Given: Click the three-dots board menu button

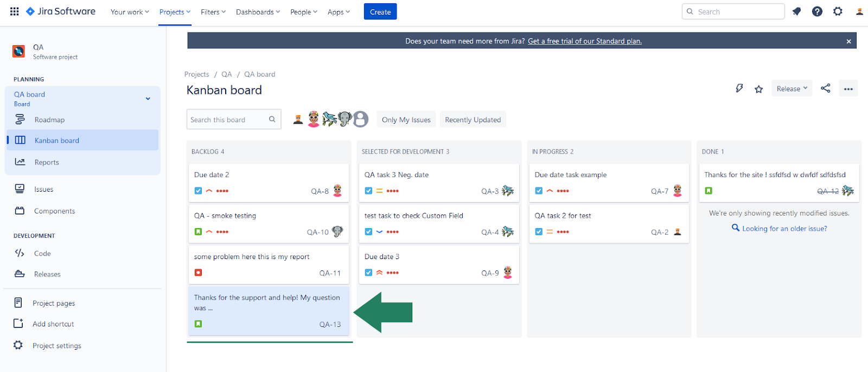Looking at the screenshot, I should coord(848,89).
